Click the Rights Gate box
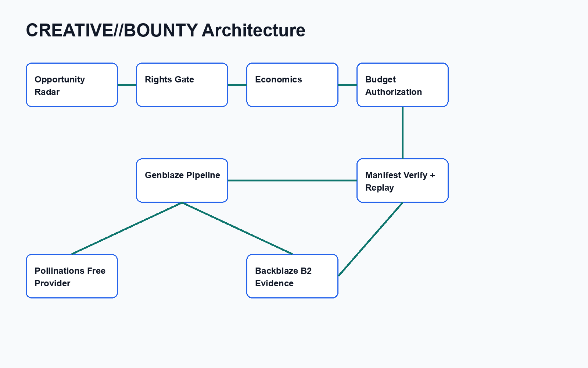 tap(182, 85)
